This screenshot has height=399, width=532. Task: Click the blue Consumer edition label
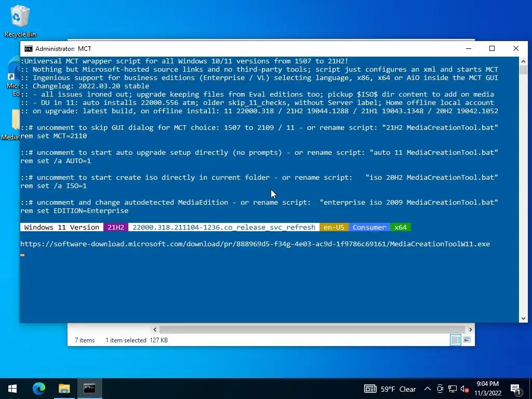pos(369,228)
